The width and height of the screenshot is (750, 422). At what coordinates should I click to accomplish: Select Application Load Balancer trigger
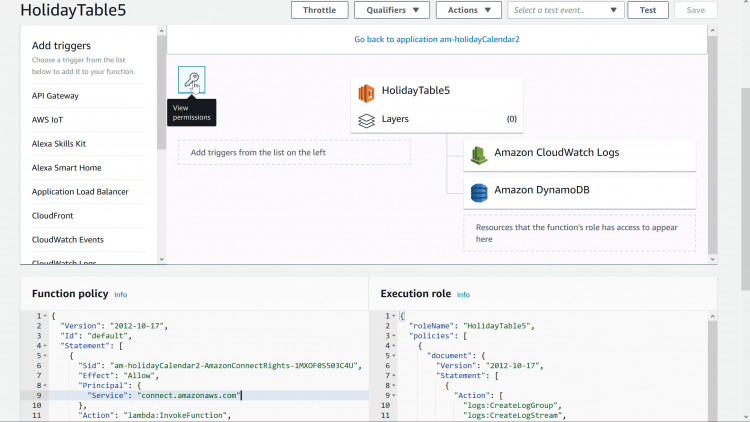pyautogui.click(x=80, y=192)
